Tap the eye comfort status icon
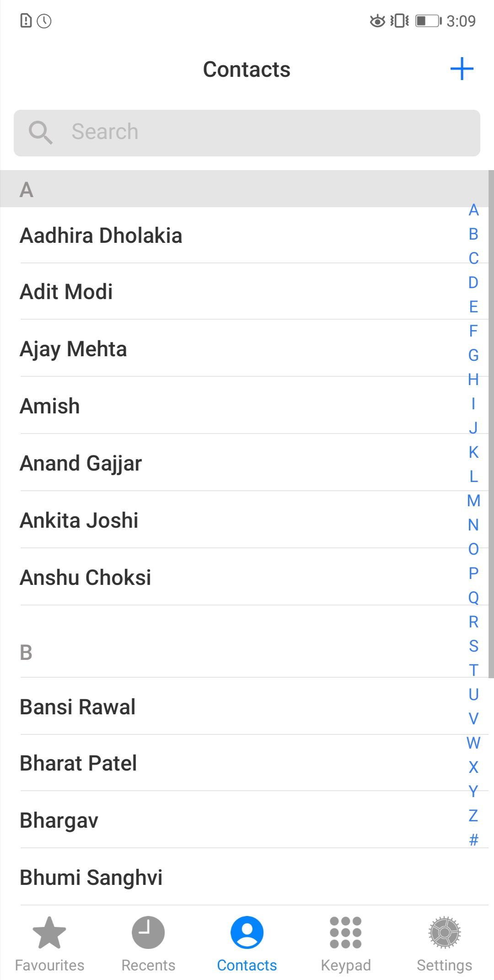Image resolution: width=494 pixels, height=980 pixels. point(377,21)
